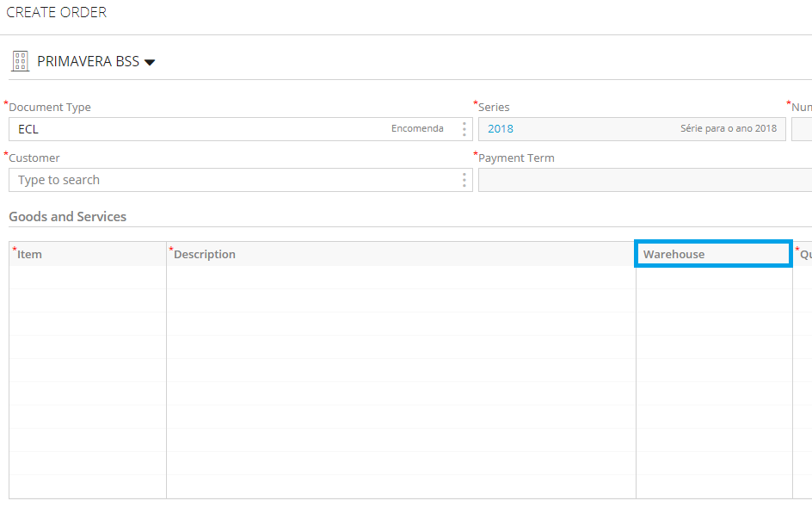Image resolution: width=812 pixels, height=507 pixels.
Task: Click the Document Type field with ECL
Action: tap(240, 129)
